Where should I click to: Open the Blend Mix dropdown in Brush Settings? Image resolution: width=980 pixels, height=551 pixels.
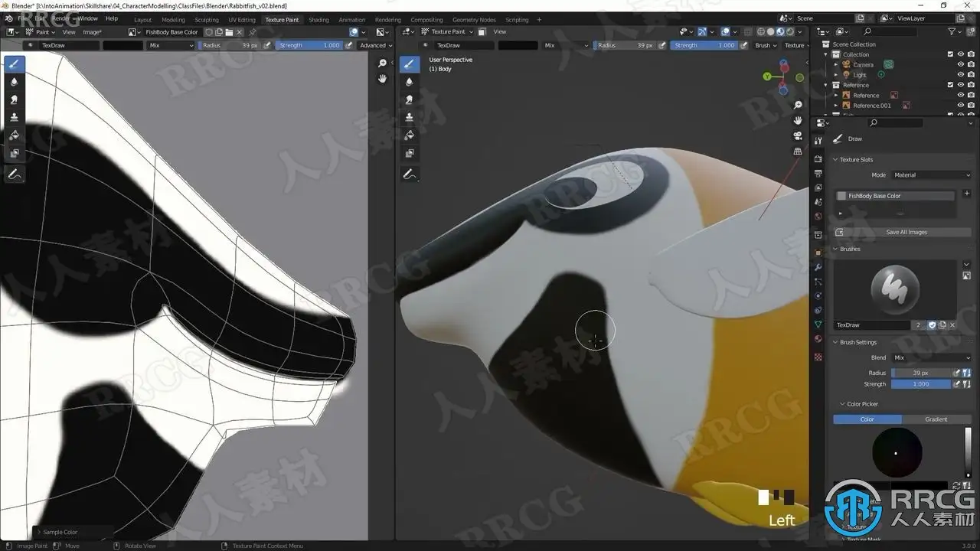[x=931, y=357]
